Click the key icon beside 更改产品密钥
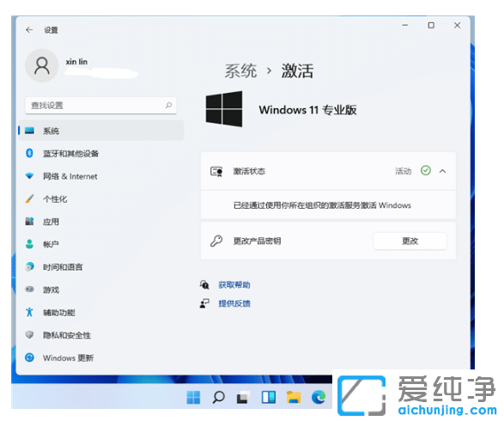This screenshot has height=421, width=504. (216, 241)
